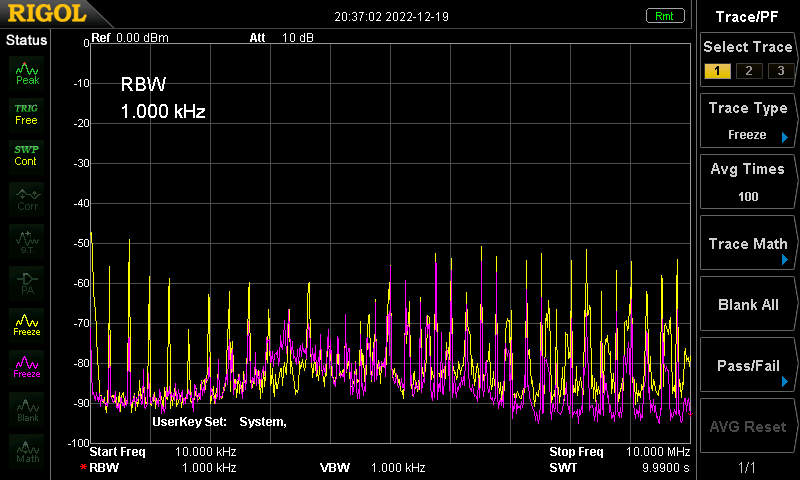Open the Trace Math submenu arrow

click(x=785, y=260)
